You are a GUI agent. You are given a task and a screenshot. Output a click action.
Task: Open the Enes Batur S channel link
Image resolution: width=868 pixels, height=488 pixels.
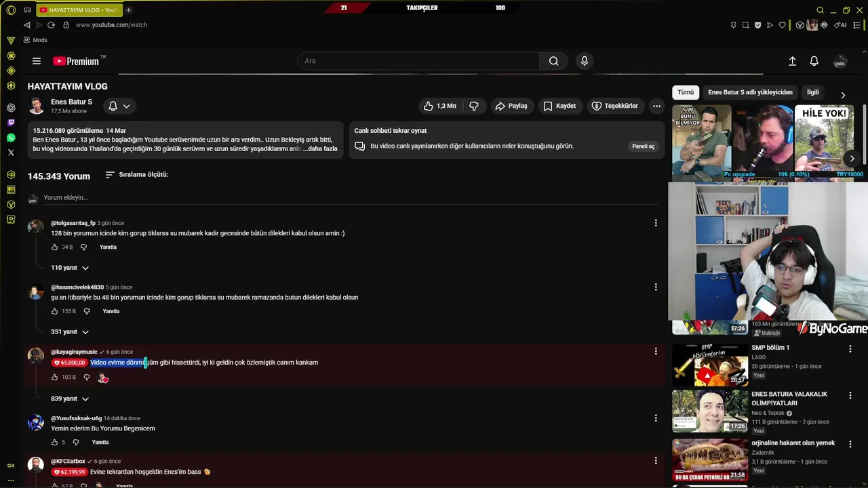point(71,102)
